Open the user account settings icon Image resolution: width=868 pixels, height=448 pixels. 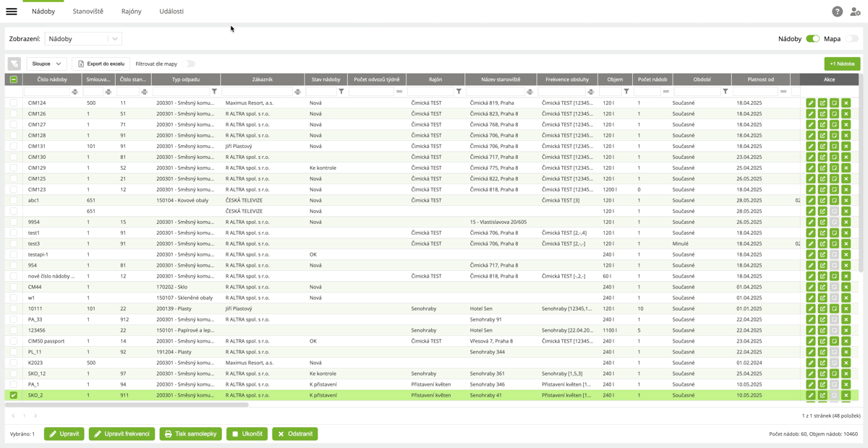855,12
